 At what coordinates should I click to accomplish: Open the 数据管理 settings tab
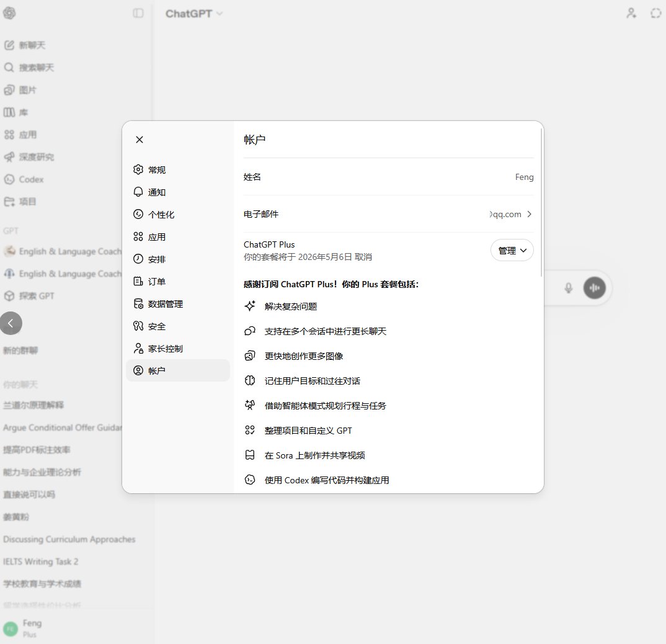[178, 304]
